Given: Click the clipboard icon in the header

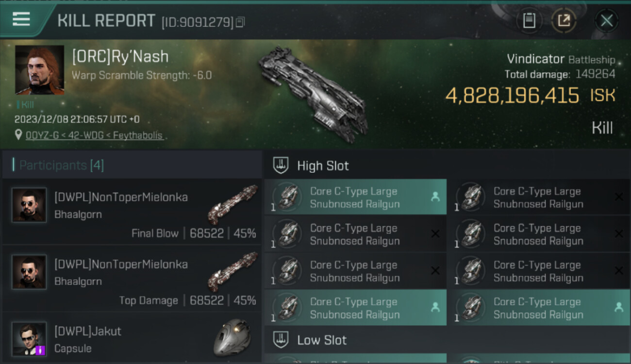Looking at the screenshot, I should click(529, 21).
